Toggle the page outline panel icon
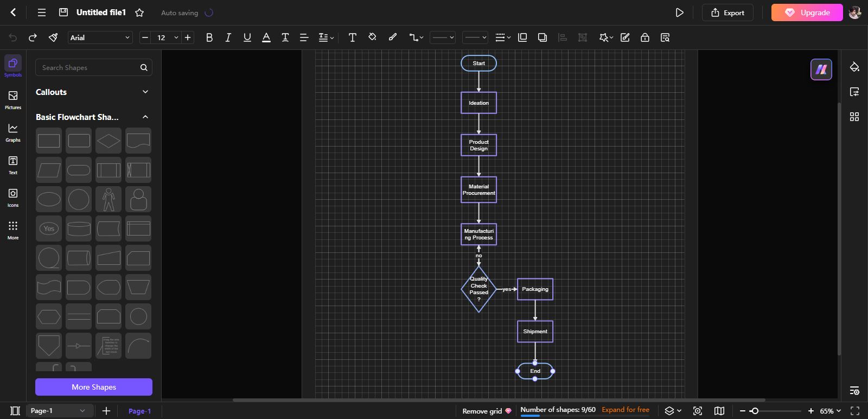 click(x=15, y=411)
